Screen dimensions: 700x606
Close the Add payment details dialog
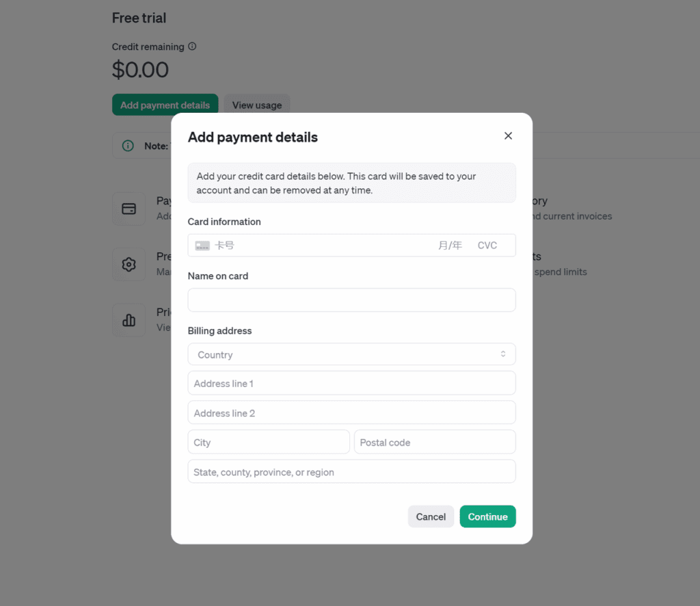508,135
